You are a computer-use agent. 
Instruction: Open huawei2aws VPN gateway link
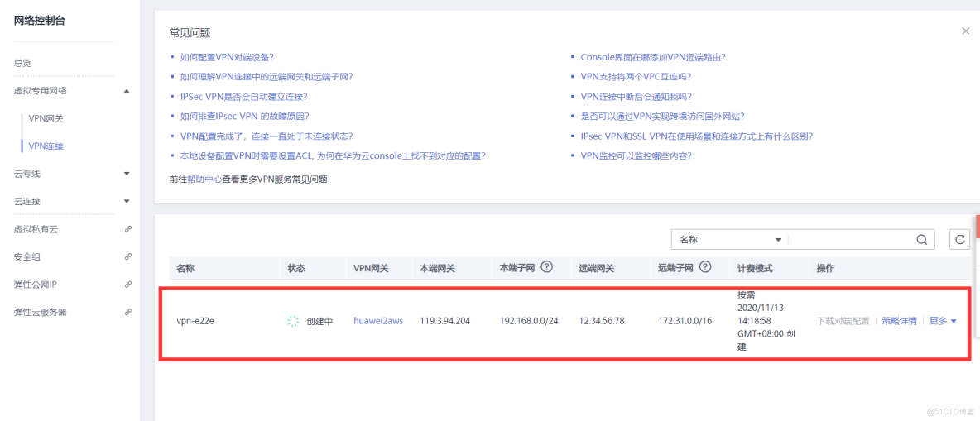pos(378,321)
